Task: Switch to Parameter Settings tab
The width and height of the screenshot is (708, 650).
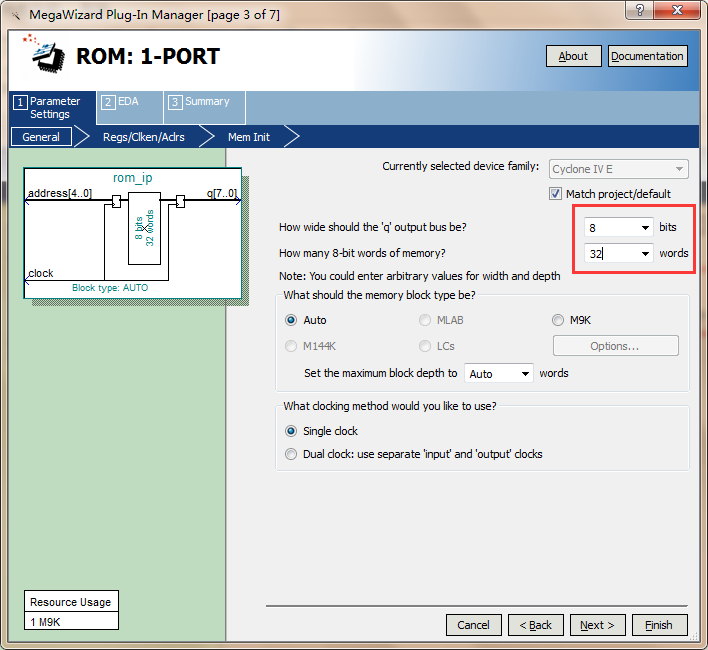Action: click(52, 107)
